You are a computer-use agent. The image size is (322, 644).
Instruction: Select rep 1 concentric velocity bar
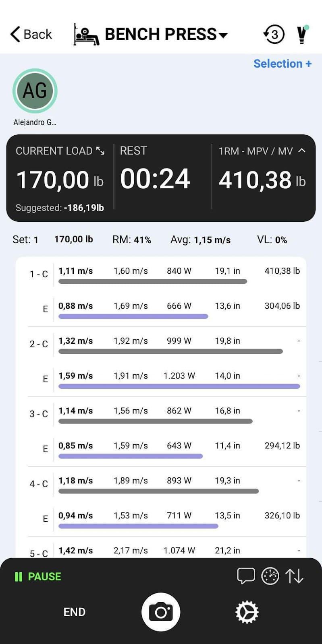pos(153,281)
